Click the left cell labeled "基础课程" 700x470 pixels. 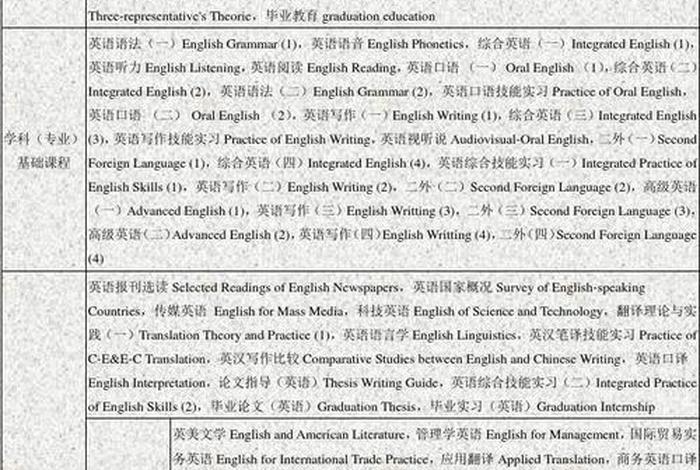(x=43, y=162)
